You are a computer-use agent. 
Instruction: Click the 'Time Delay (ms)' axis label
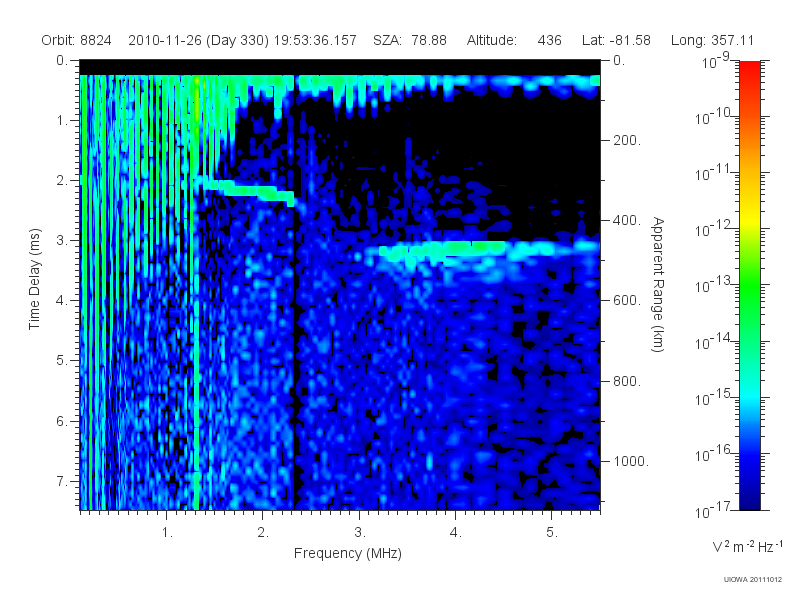[34, 279]
